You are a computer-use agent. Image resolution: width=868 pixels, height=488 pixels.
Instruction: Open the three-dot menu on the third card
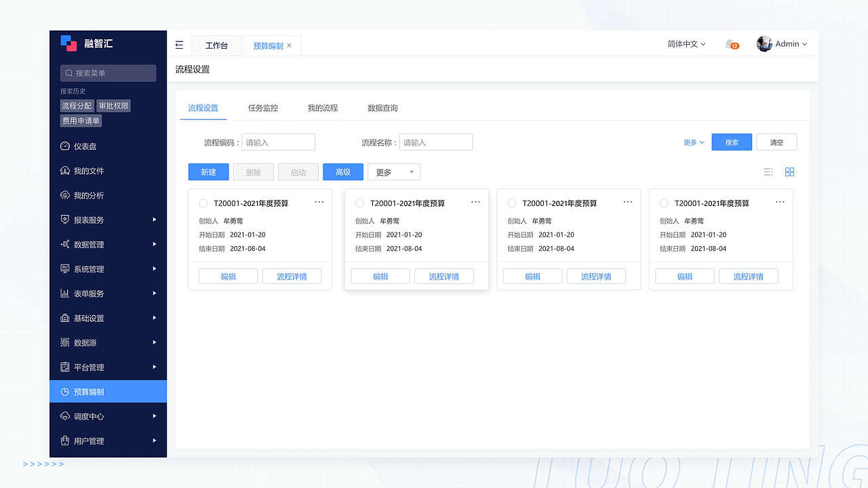pos(628,202)
